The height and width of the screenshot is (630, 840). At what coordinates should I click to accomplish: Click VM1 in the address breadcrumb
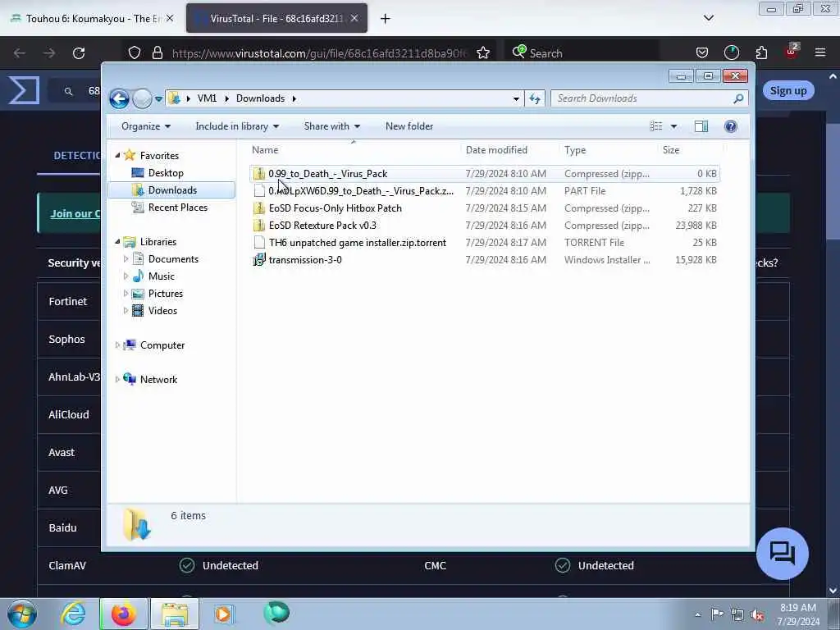[x=207, y=98]
